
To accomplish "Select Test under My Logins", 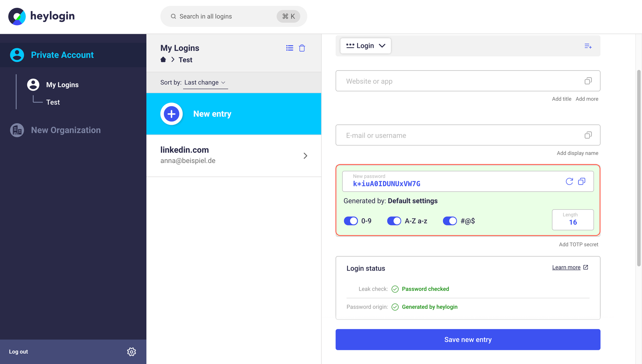I will point(53,102).
